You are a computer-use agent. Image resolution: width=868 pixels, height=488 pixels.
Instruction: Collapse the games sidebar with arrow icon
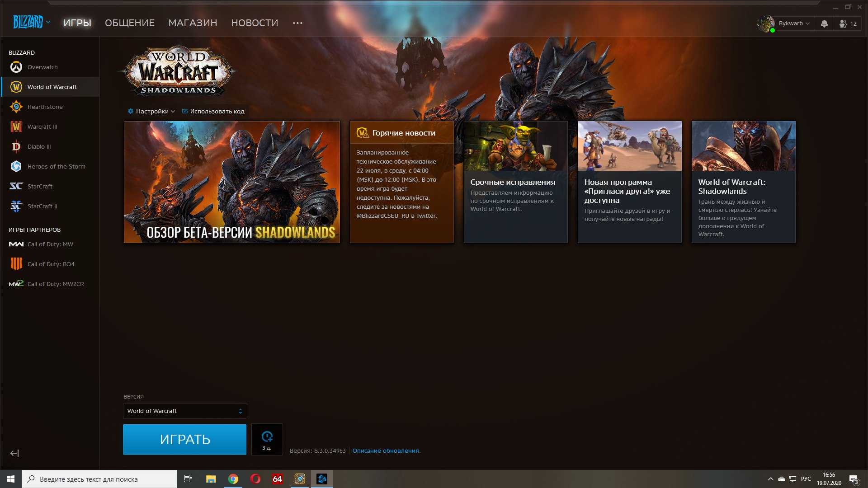coord(14,453)
